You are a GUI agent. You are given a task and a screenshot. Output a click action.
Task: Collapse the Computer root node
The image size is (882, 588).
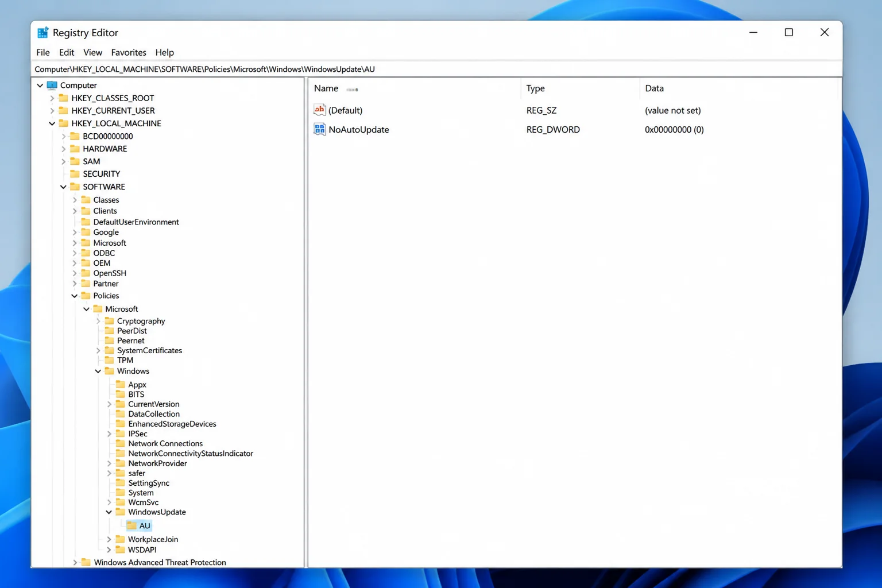tap(40, 85)
